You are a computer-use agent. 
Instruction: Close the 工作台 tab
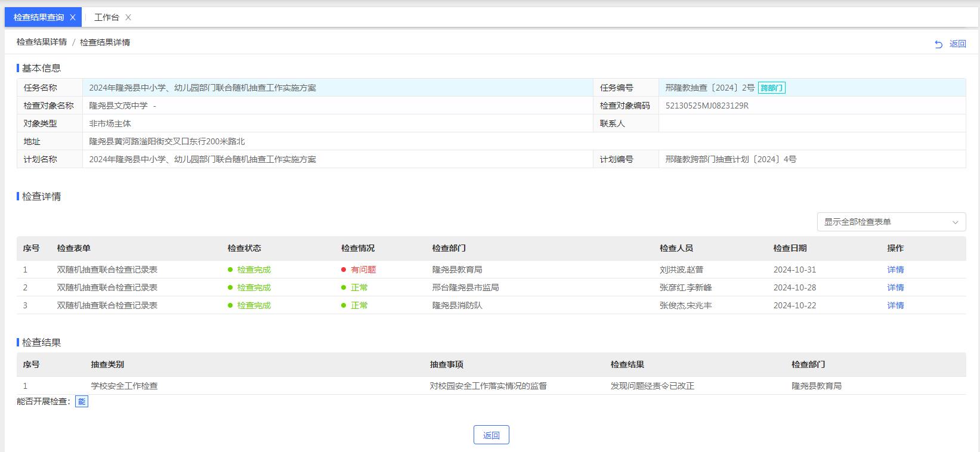(x=128, y=17)
